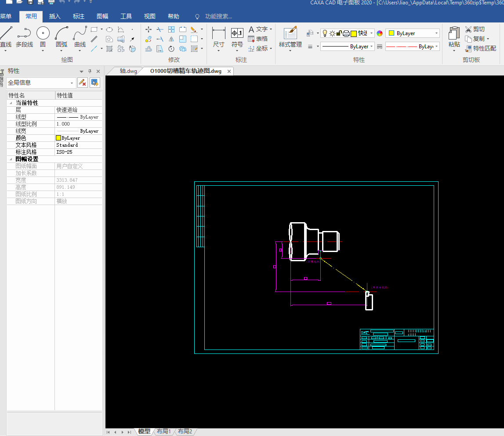Click the pick-objects icon in 特性 panel
The width and height of the screenshot is (504, 436).
pyautogui.click(x=94, y=83)
